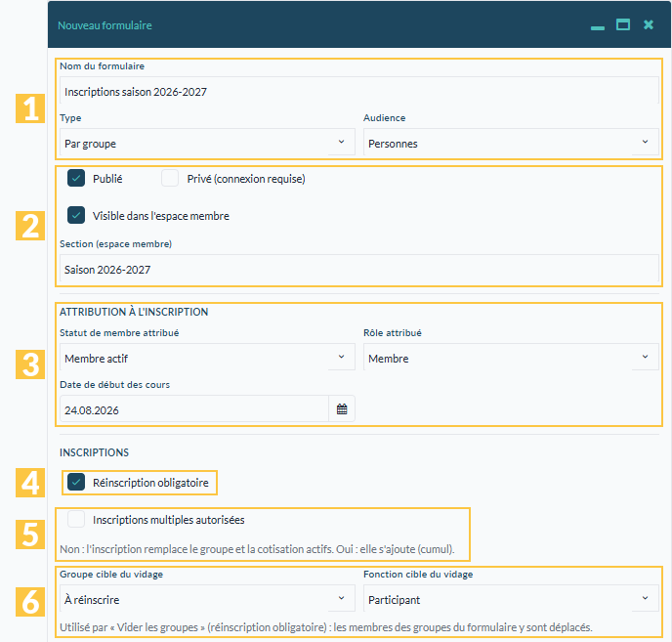Enable Privé (connexion requise) checkbox
This screenshot has width=672, height=642.
click(x=170, y=179)
